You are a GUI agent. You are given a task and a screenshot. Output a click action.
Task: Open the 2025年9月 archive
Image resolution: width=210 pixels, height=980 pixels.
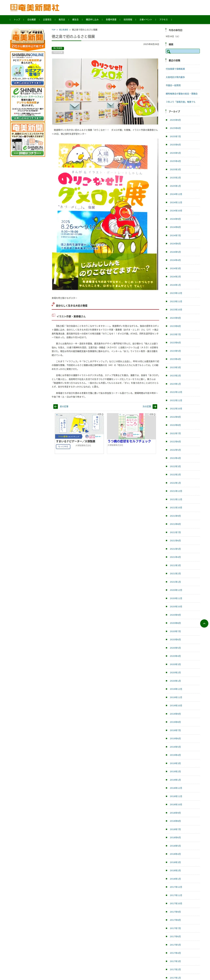click(175, 120)
